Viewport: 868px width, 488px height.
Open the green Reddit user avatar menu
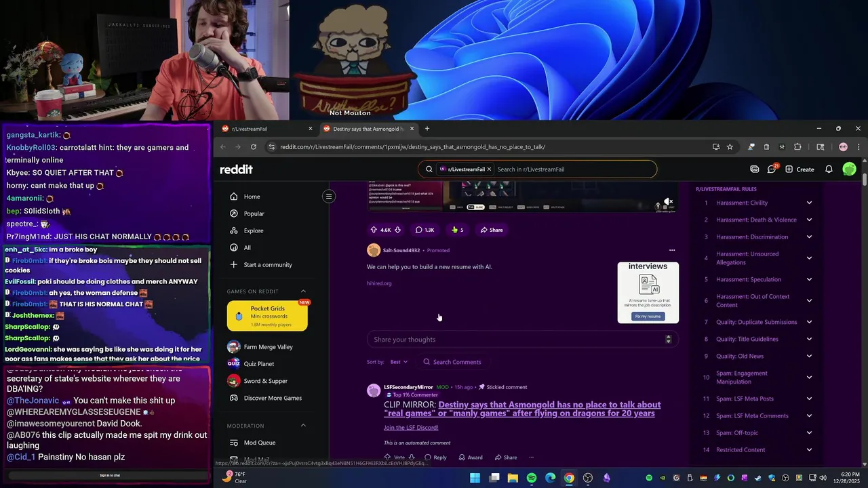[849, 169]
